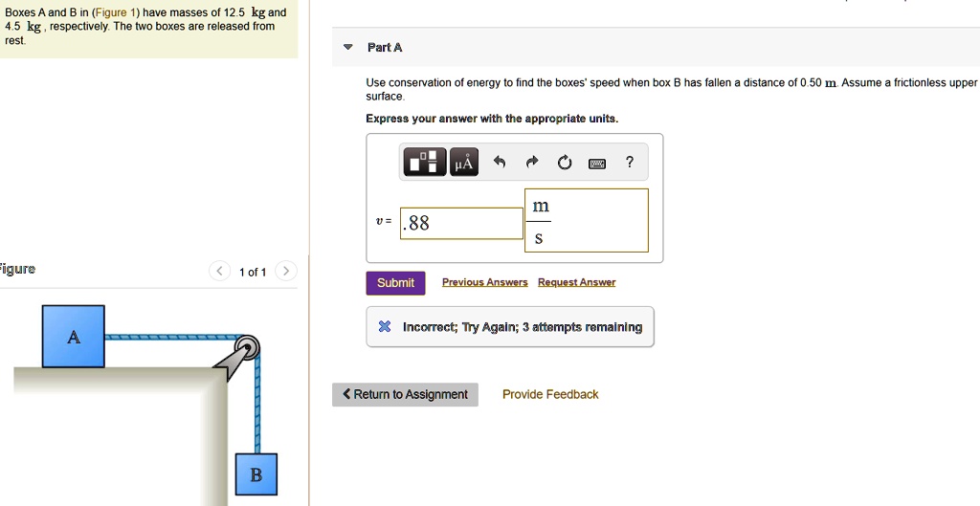
Task: Open Previous Answers link
Action: [484, 282]
